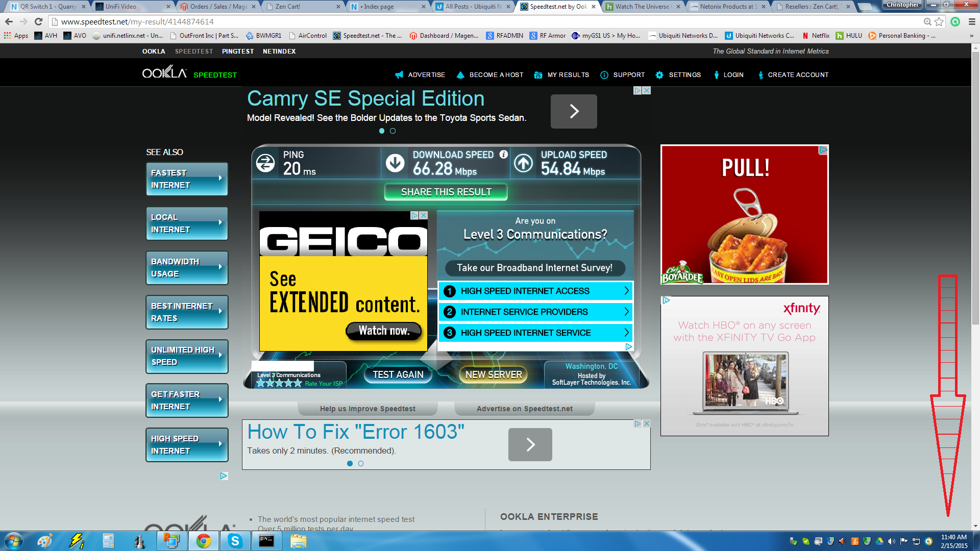Image resolution: width=980 pixels, height=551 pixels.
Task: Open the zoom magnifier icon in address bar
Action: click(x=927, y=21)
